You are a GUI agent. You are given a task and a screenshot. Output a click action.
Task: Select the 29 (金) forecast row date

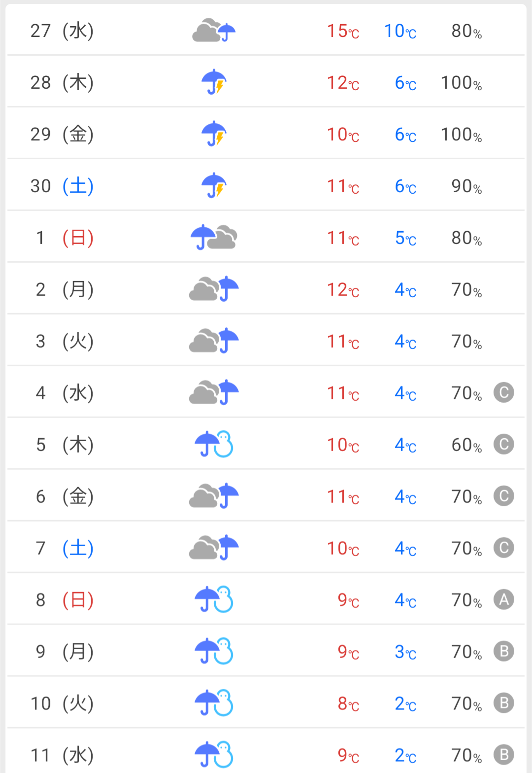coord(62,134)
